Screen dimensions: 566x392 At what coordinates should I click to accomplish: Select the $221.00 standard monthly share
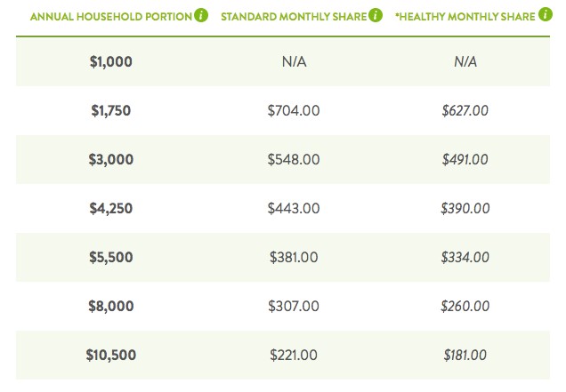pos(294,355)
